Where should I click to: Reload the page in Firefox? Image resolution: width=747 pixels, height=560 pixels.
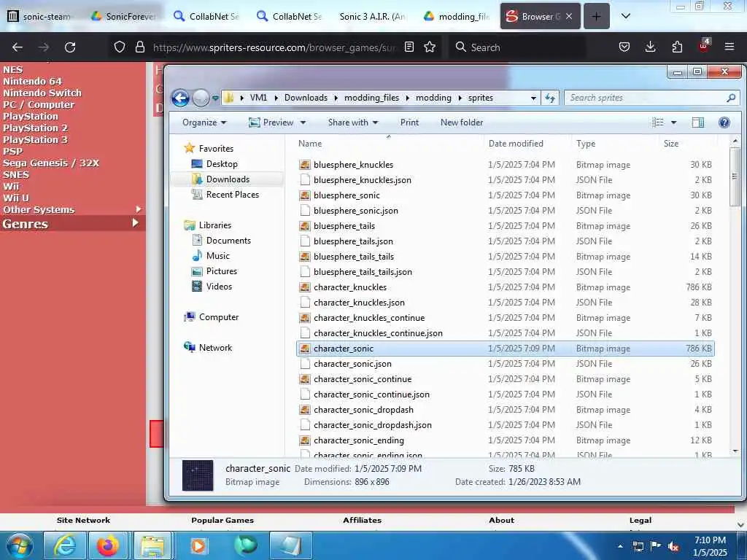(x=70, y=47)
